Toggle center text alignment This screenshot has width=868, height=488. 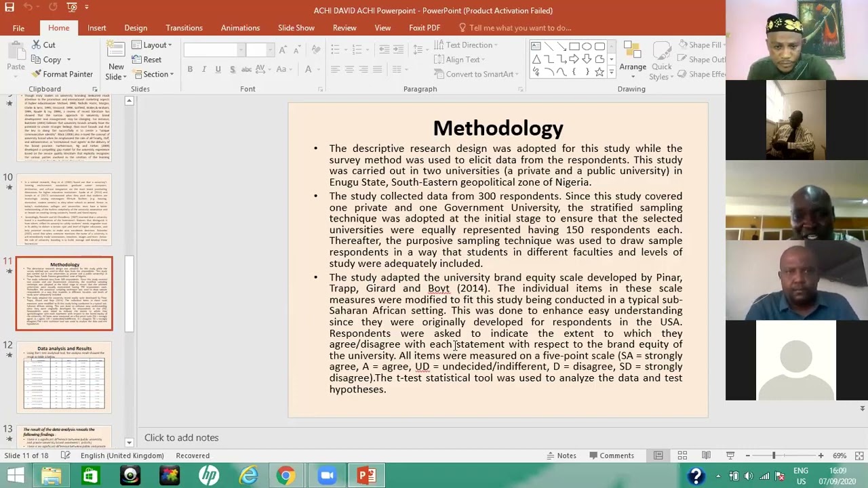click(x=349, y=69)
